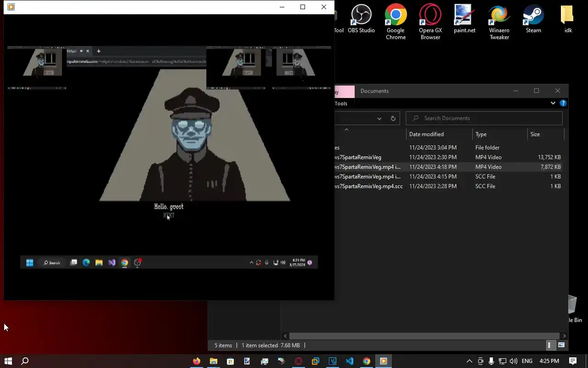The image size is (588, 368).
Task: Click the horizontal scrollbar left arrow
Action: [285, 336]
